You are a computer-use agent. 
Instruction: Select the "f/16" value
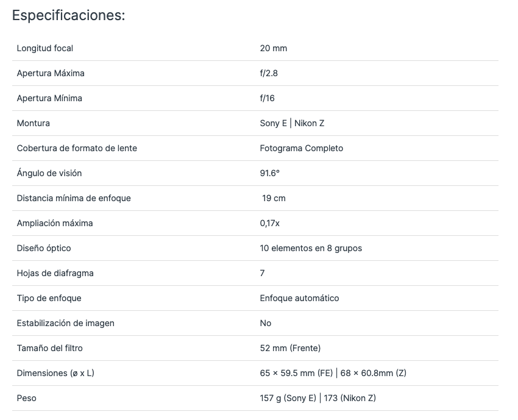tap(267, 98)
